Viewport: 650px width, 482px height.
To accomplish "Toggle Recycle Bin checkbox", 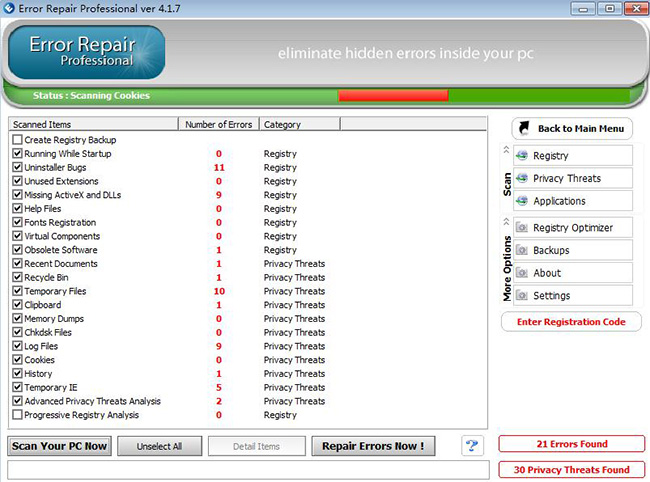I will (x=17, y=277).
